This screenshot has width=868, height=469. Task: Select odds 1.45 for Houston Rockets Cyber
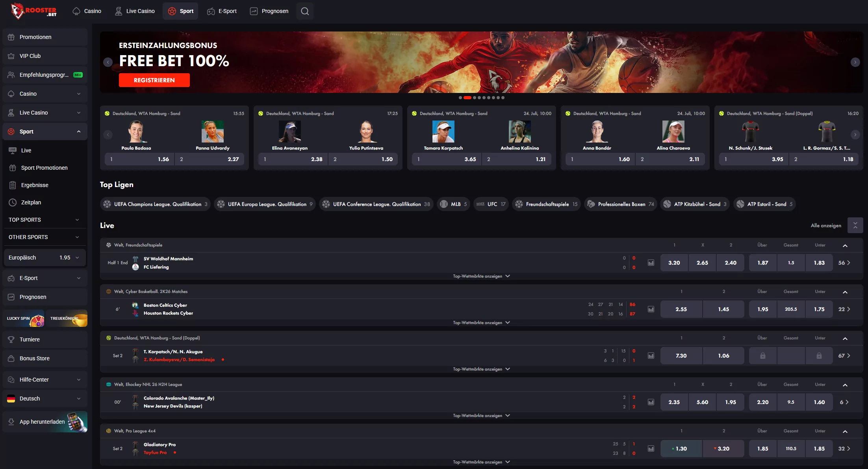723,309
